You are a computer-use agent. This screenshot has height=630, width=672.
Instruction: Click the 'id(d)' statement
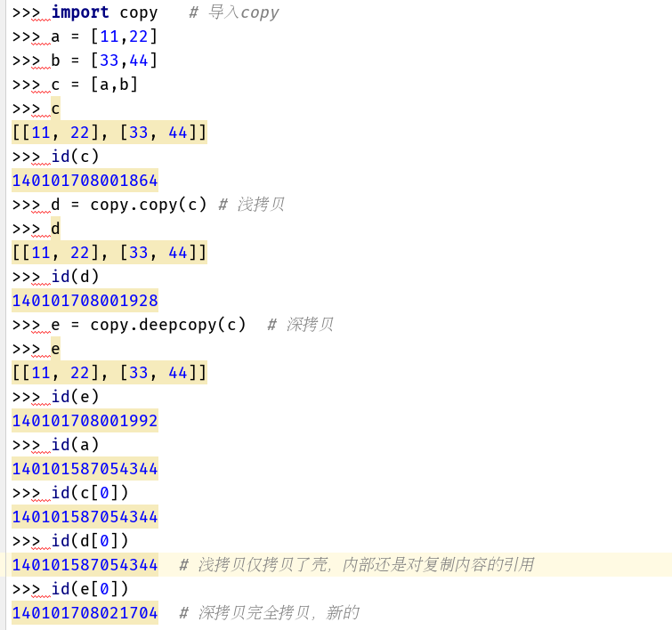point(75,277)
